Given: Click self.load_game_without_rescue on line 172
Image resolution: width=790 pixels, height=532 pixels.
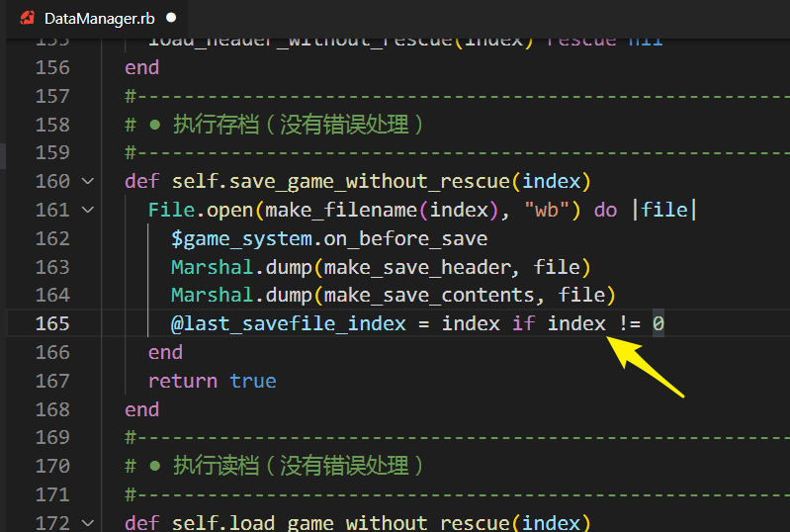Looking at the screenshot, I should pos(341,523).
